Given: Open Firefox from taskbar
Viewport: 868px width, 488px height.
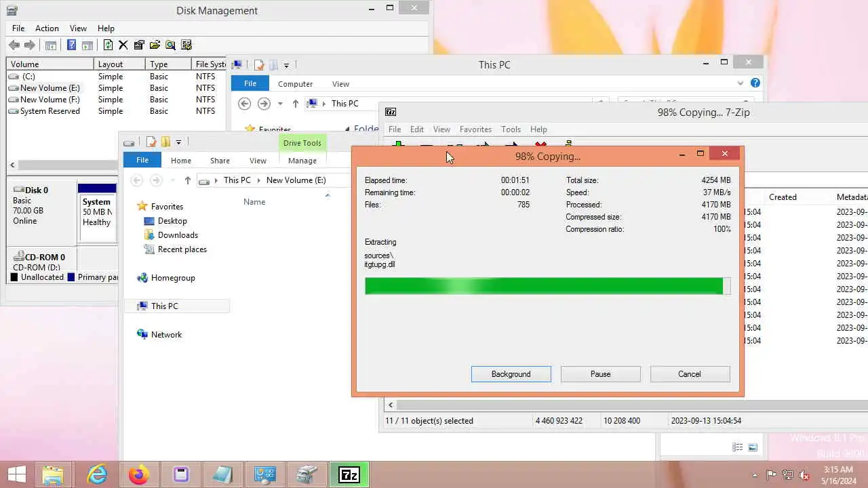Looking at the screenshot, I should pyautogui.click(x=139, y=474).
